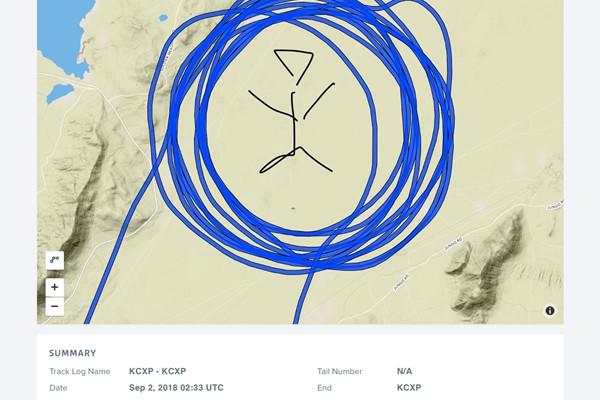Select the KCXP - KCXP track log name
The image size is (600, 400).
coord(158,371)
